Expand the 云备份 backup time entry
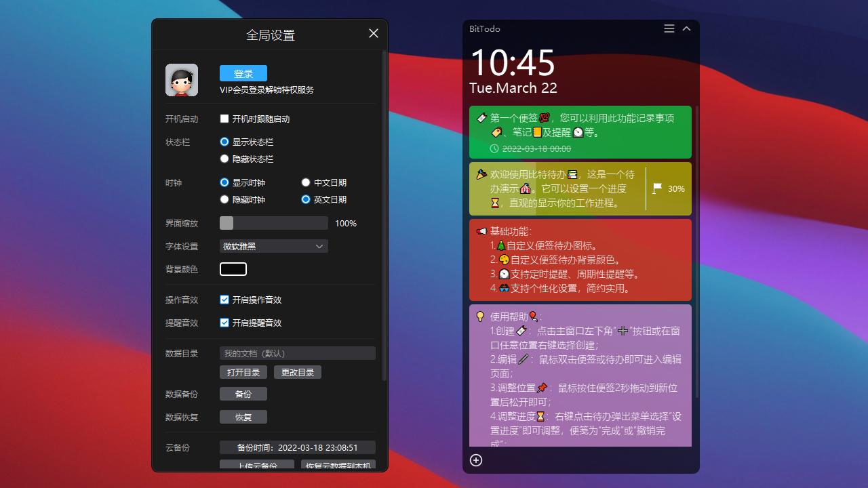 pyautogui.click(x=297, y=447)
